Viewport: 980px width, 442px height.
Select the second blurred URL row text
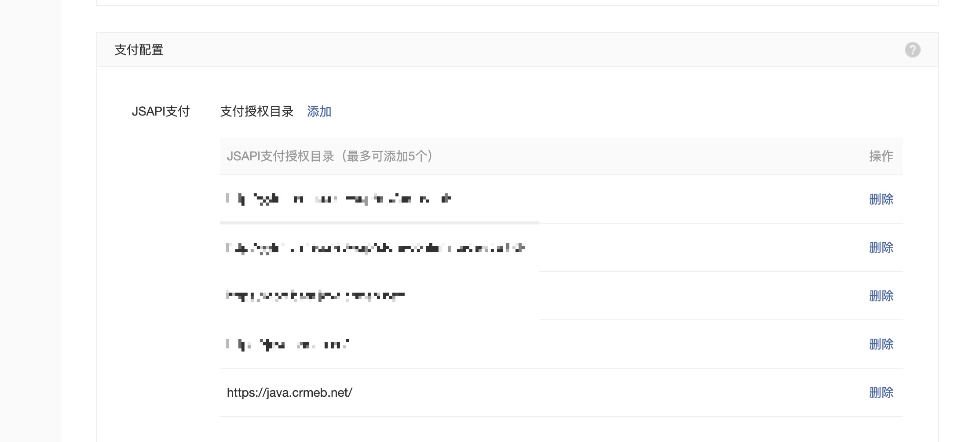[x=375, y=248]
